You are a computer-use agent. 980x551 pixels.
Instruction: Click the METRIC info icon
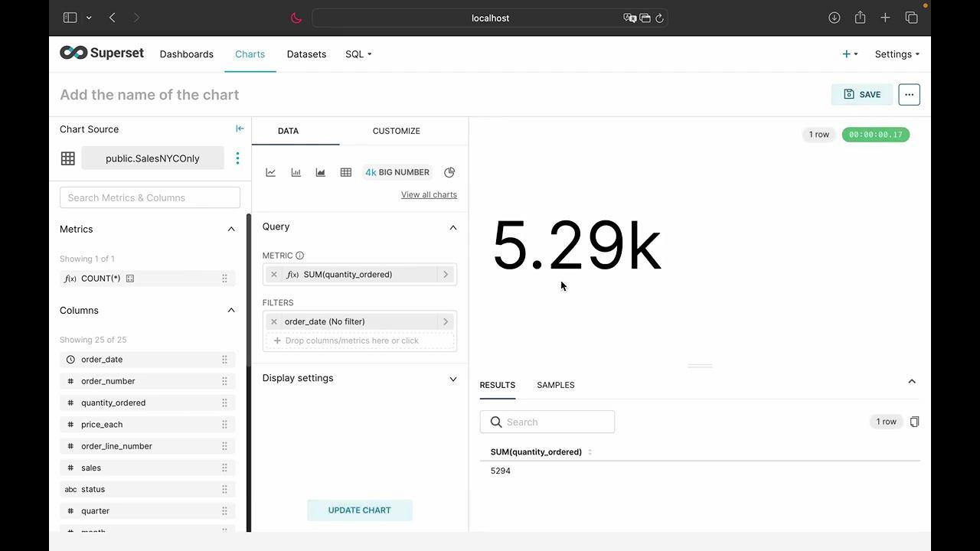click(x=300, y=256)
